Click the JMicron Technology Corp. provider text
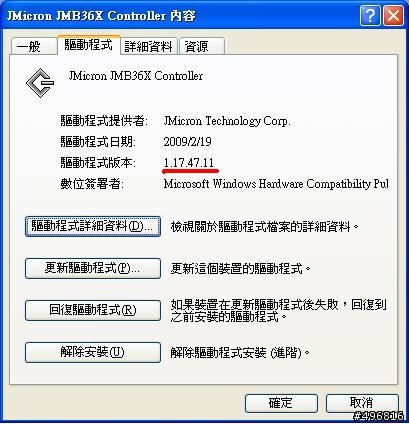409x424 pixels. [227, 121]
